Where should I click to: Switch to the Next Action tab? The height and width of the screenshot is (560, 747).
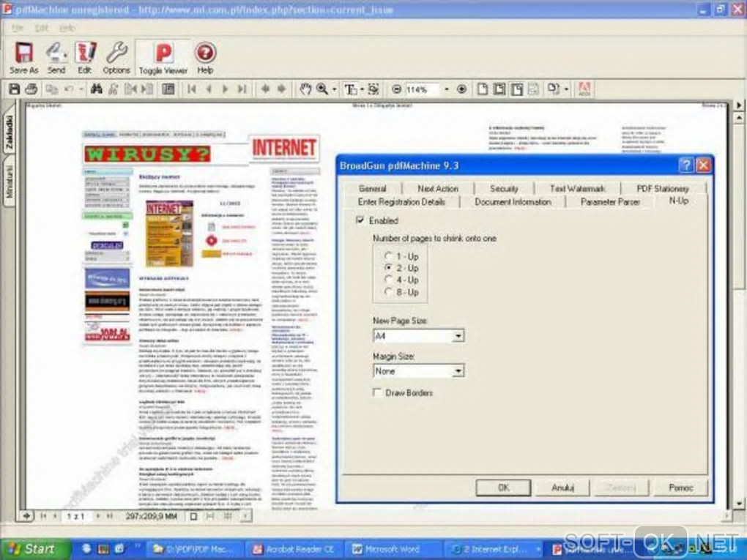438,189
